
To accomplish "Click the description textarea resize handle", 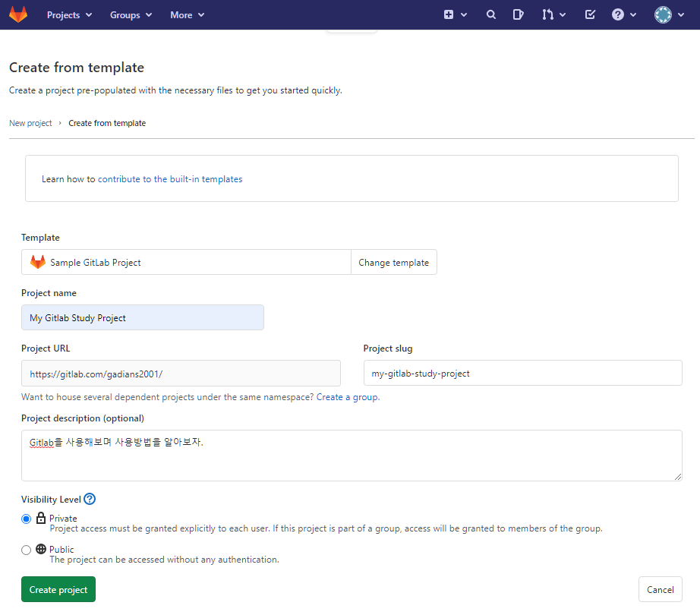I will coord(678,477).
